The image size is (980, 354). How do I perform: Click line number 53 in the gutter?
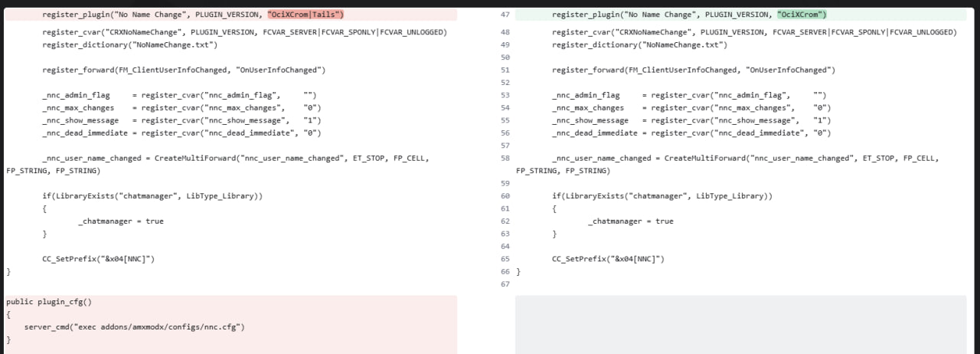point(504,95)
